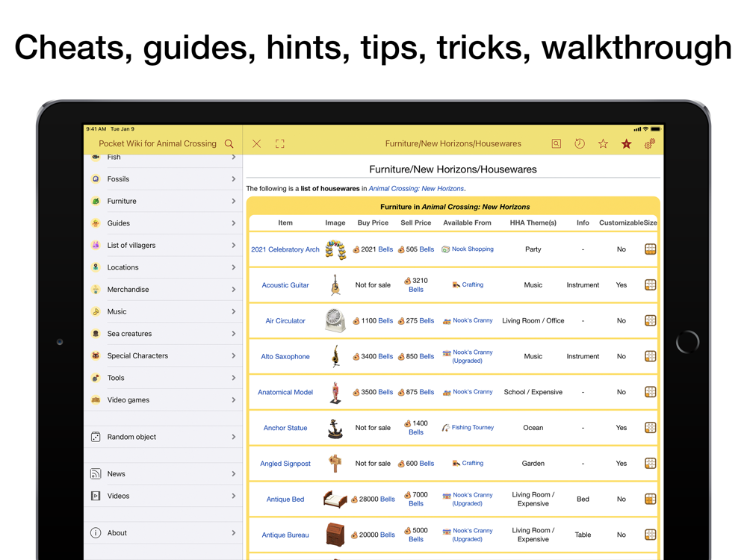Expand the Fossils row chevron
This screenshot has height=560, width=747.
(233, 179)
